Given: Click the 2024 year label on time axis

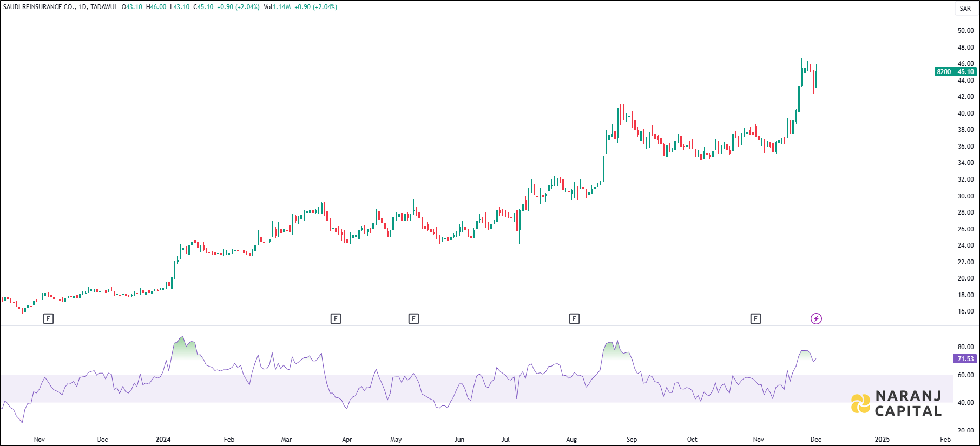Looking at the screenshot, I should (163, 440).
